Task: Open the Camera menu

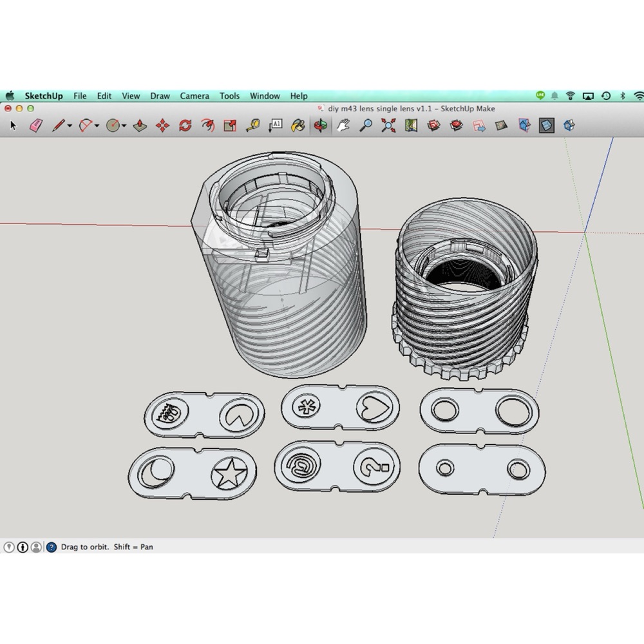Action: [x=194, y=96]
